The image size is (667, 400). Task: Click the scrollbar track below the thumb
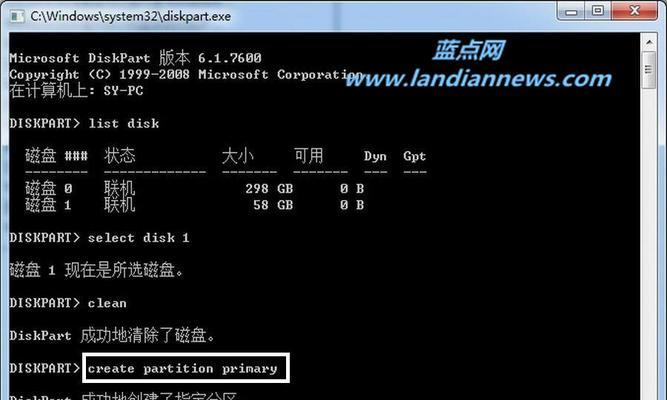click(x=649, y=243)
